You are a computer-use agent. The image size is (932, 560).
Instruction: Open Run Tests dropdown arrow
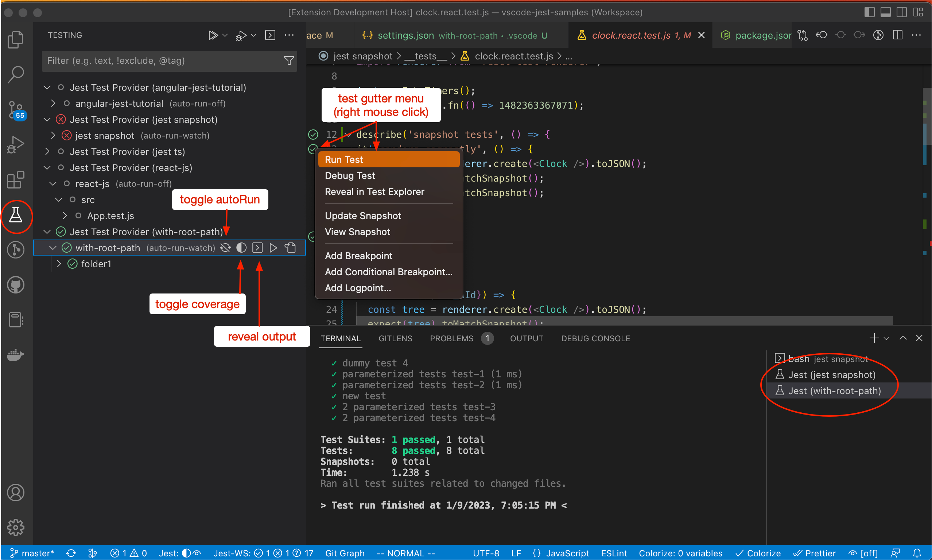225,35
